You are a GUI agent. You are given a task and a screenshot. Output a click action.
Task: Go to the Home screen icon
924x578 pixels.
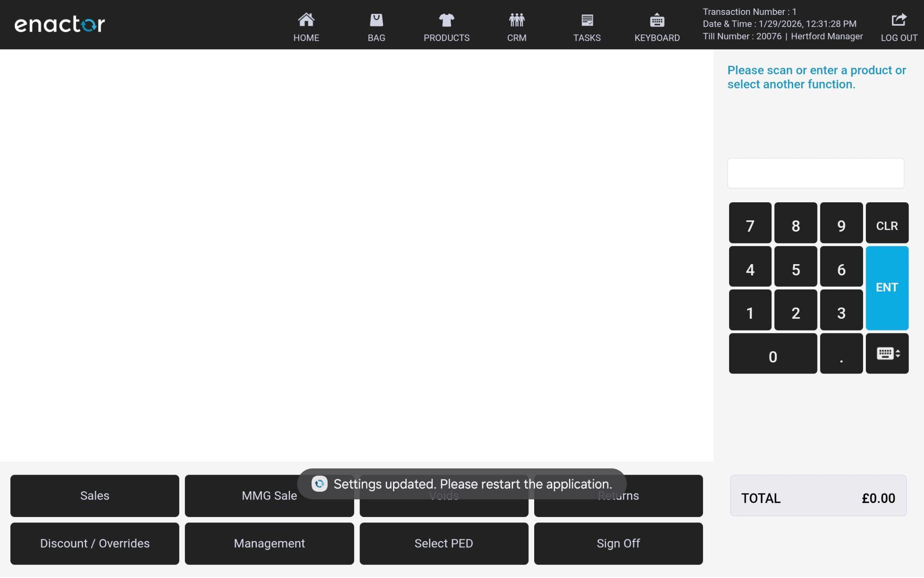coord(306,20)
